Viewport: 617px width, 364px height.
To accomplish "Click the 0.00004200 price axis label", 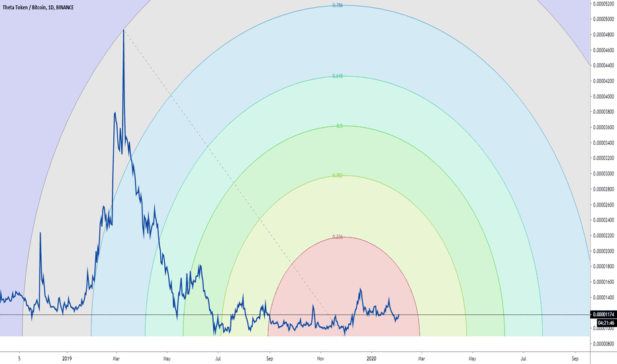I will [x=604, y=81].
